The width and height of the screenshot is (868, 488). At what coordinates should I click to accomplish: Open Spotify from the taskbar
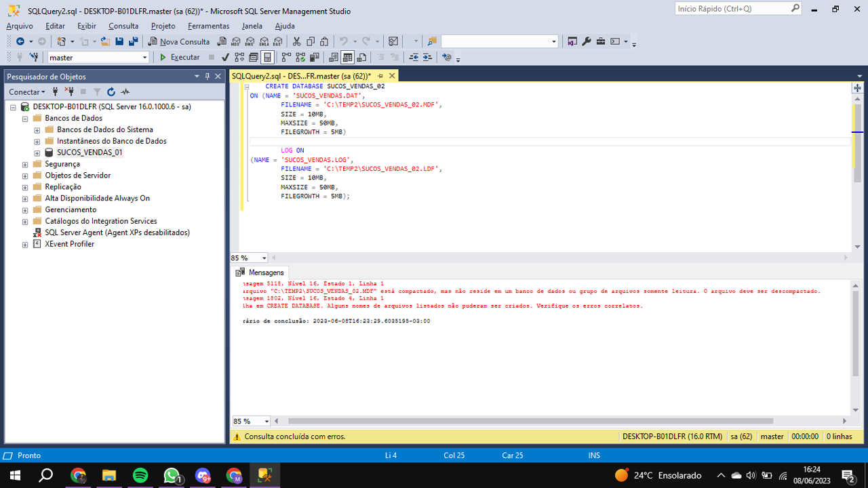[140, 475]
